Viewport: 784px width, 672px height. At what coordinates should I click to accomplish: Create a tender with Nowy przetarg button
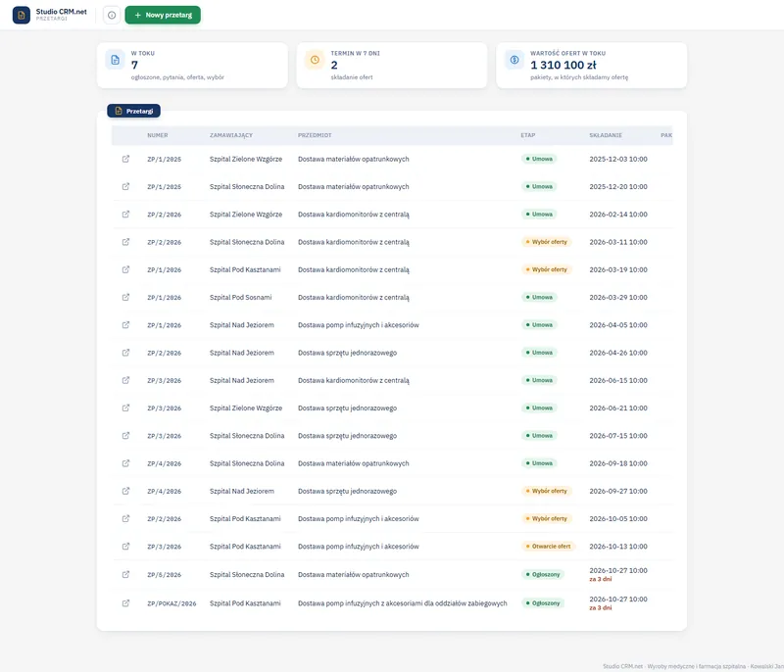[163, 15]
